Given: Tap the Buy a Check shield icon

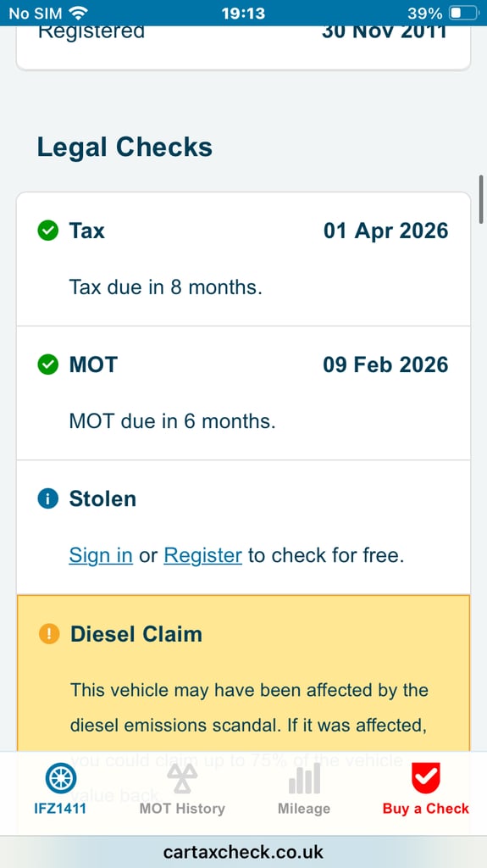Looking at the screenshot, I should pyautogui.click(x=425, y=778).
